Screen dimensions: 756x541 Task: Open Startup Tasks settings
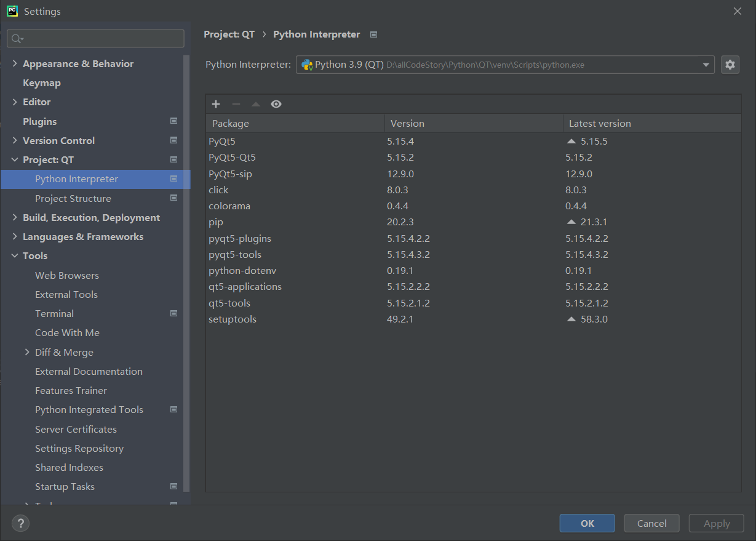point(65,486)
